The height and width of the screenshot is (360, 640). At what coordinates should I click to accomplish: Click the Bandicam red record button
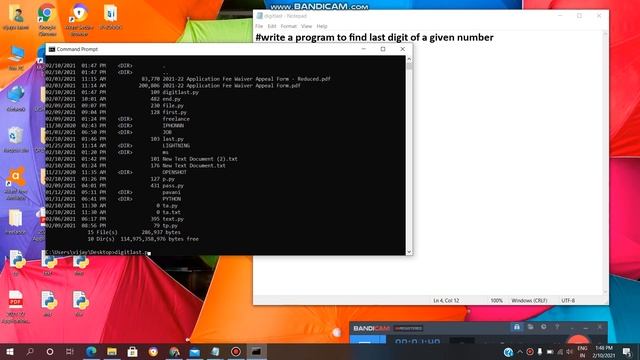(578, 339)
